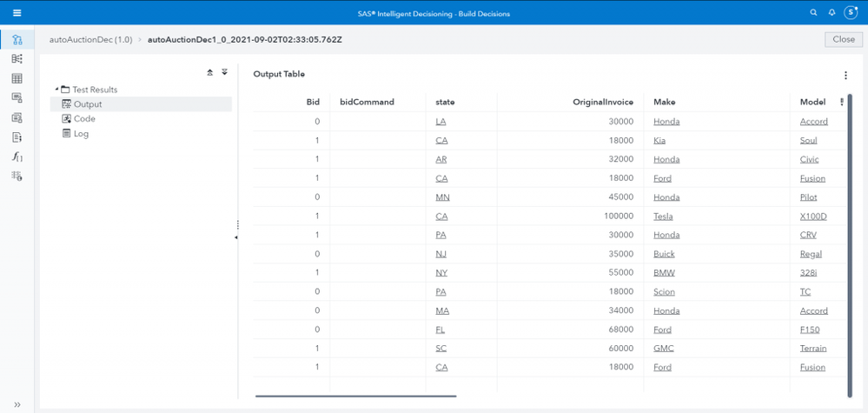Viewport: 868px width, 413px height.
Task: Click the Regal model link
Action: point(811,254)
